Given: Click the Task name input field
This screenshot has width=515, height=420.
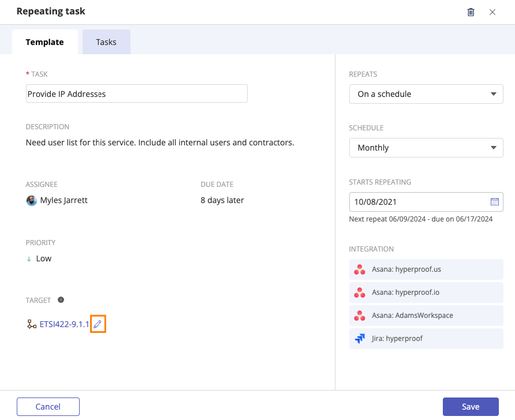Looking at the screenshot, I should (x=137, y=94).
